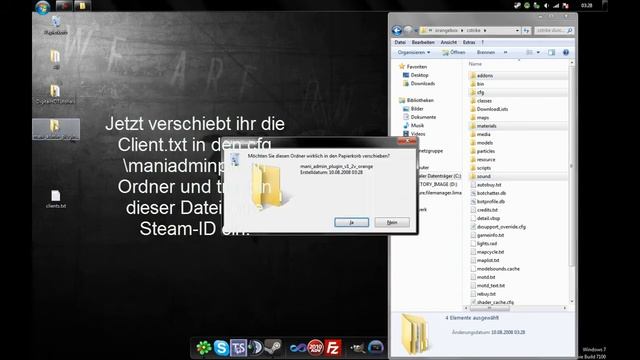The image size is (640, 360).
Task: Click the network signal tray icon
Action: pos(556,5)
